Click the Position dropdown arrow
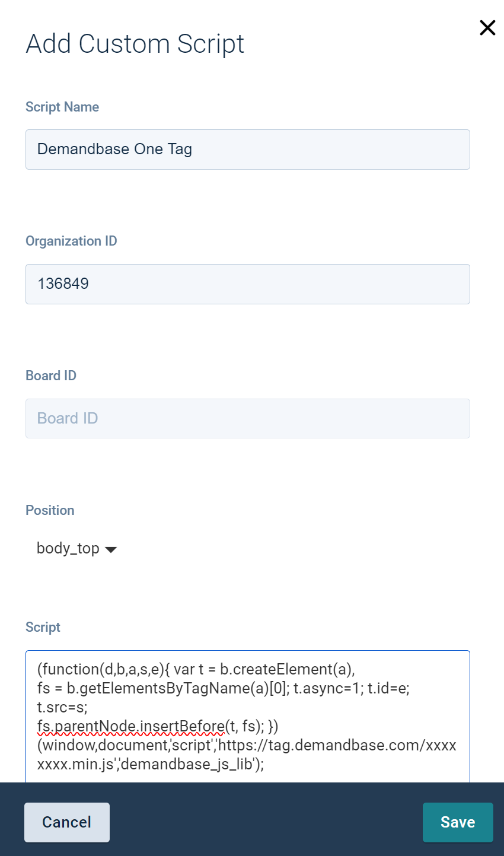This screenshot has height=856, width=504. click(x=110, y=550)
